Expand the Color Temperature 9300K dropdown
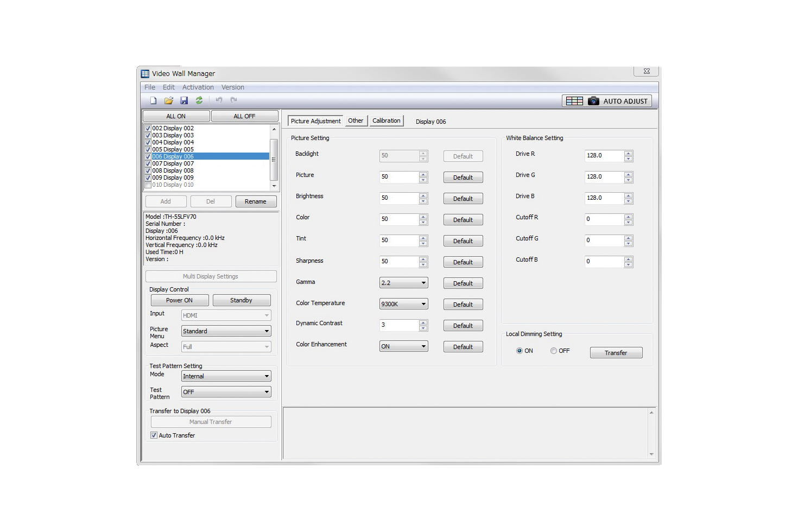The image size is (798, 532). click(x=403, y=304)
